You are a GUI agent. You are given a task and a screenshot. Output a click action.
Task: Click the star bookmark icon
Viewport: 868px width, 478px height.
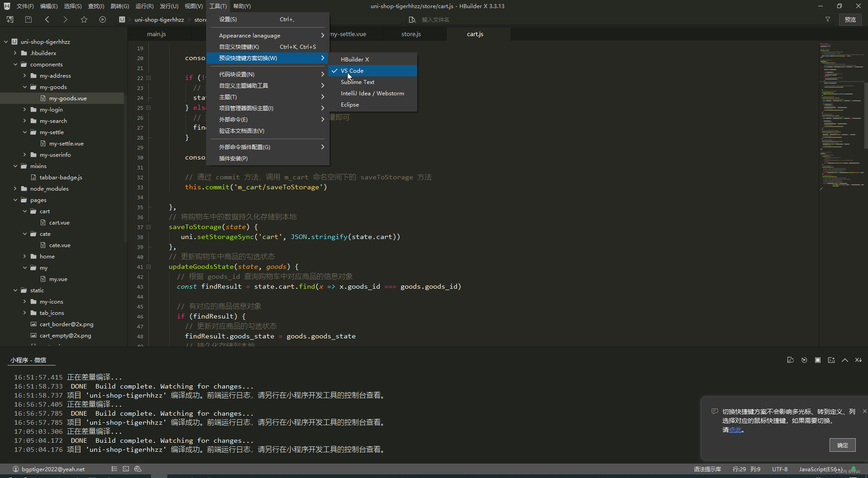pyautogui.click(x=84, y=19)
